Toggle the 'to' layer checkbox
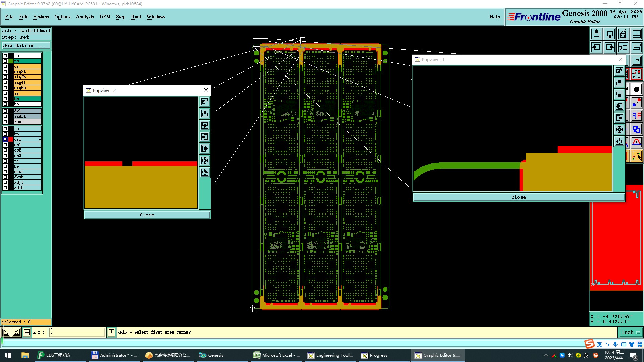644x362 pixels. pyautogui.click(x=5, y=56)
